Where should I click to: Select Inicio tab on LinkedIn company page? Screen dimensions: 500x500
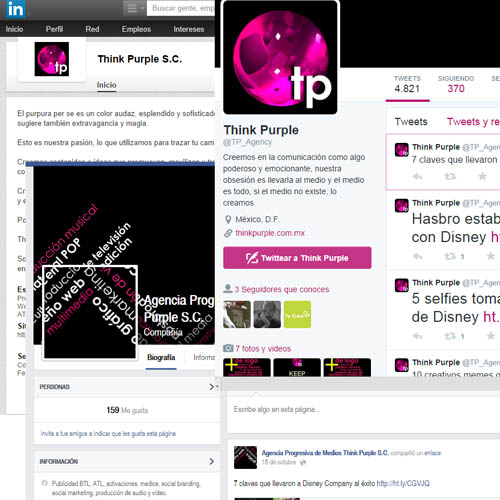pyautogui.click(x=106, y=85)
